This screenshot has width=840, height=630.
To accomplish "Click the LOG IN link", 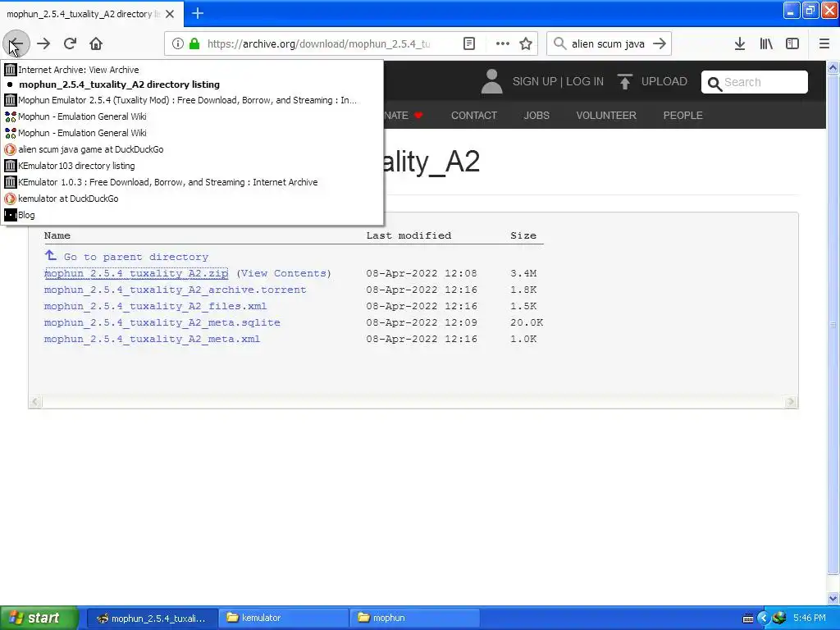I will (x=584, y=81).
